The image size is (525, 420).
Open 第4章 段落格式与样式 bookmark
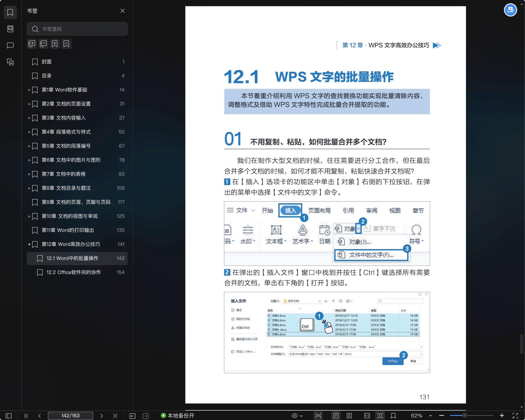click(x=77, y=132)
